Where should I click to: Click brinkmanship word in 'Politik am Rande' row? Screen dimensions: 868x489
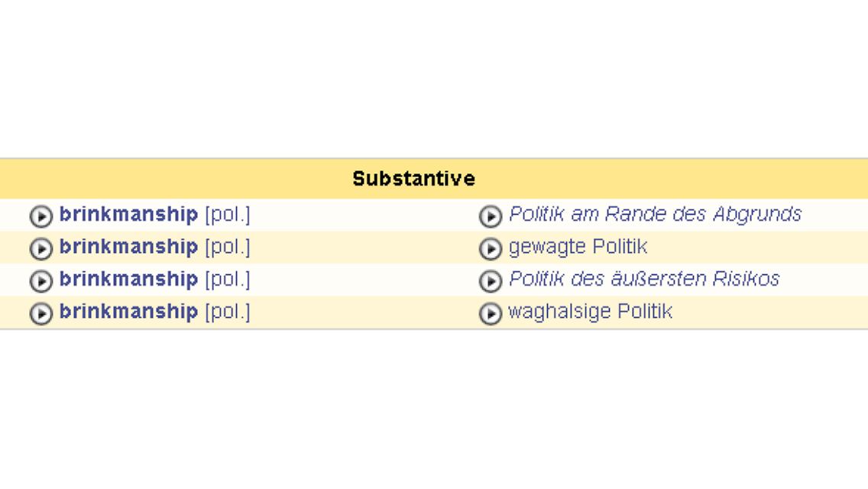point(128,214)
